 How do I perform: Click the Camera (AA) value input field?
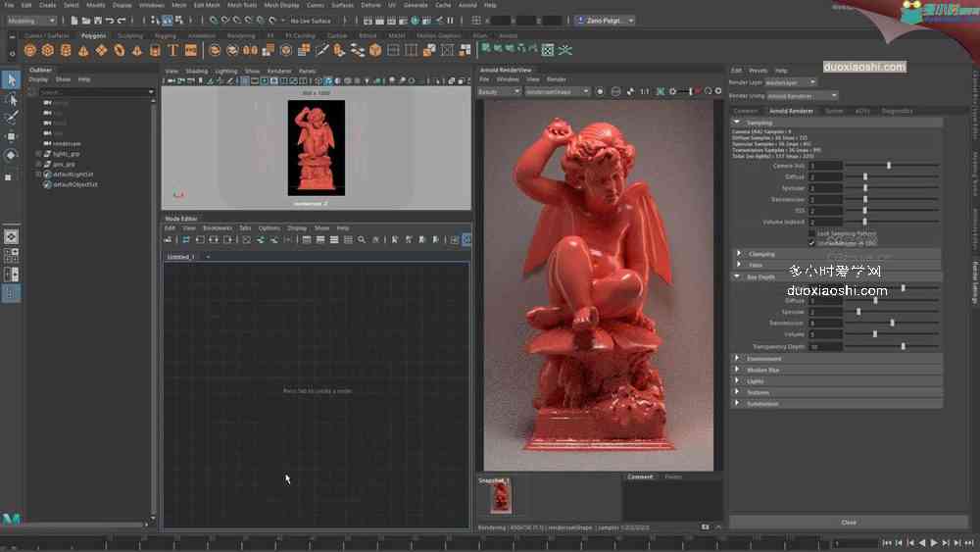[825, 166]
